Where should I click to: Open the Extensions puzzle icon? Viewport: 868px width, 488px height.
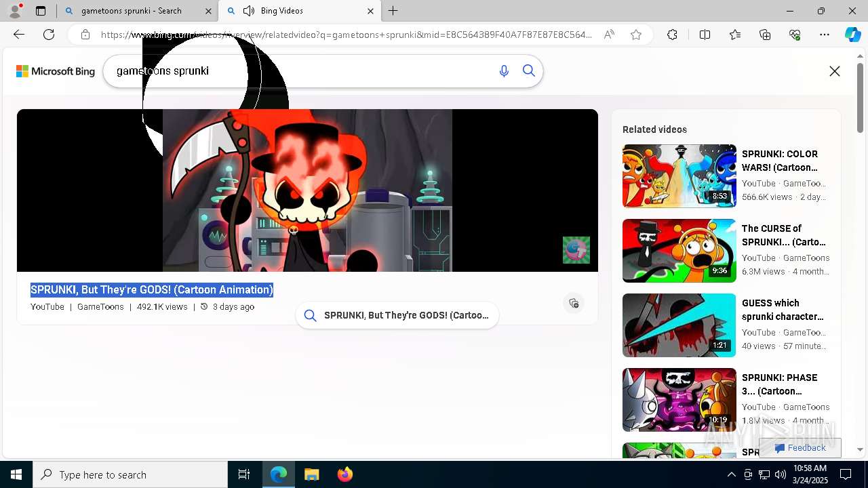(x=672, y=35)
